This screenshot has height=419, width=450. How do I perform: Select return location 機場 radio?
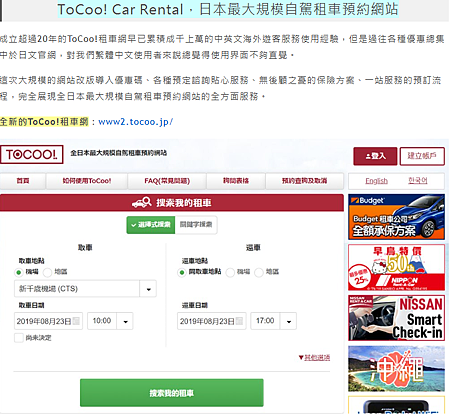230,272
